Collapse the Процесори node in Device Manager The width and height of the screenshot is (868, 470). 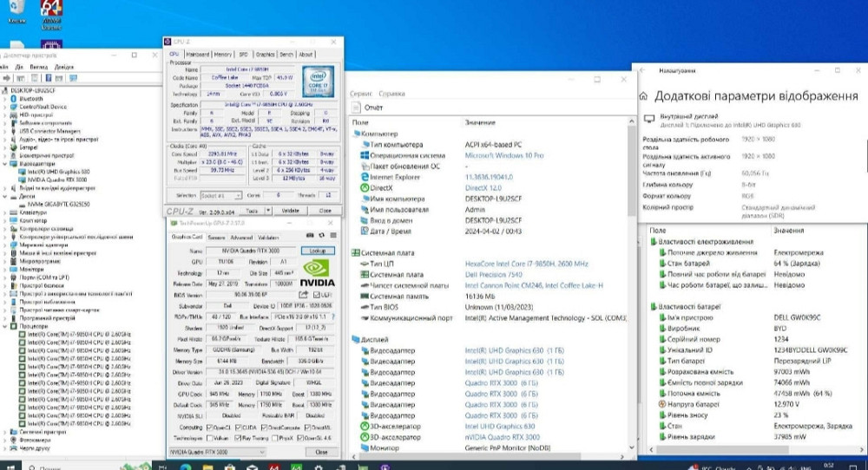[x=5, y=326]
